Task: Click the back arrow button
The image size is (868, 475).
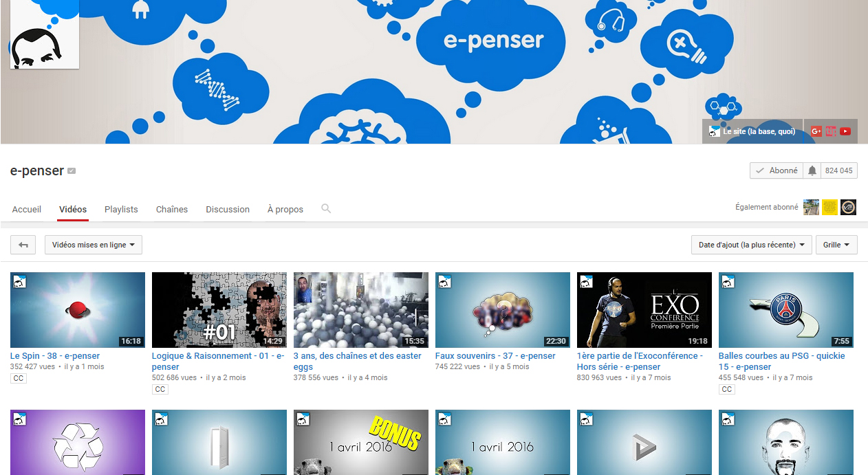Action: [x=23, y=245]
